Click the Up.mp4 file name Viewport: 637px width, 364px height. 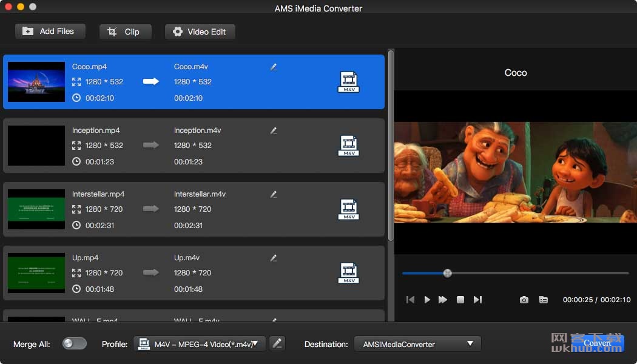coord(86,258)
